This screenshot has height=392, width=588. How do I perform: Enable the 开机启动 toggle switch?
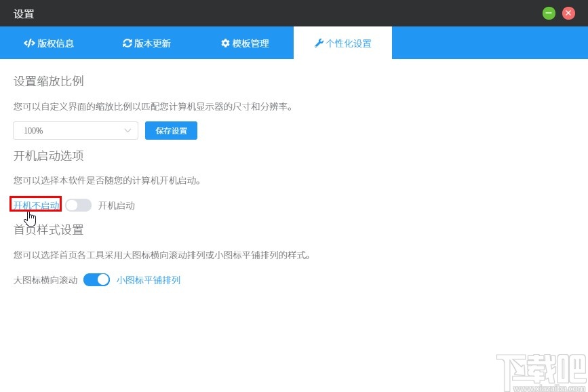coord(78,205)
